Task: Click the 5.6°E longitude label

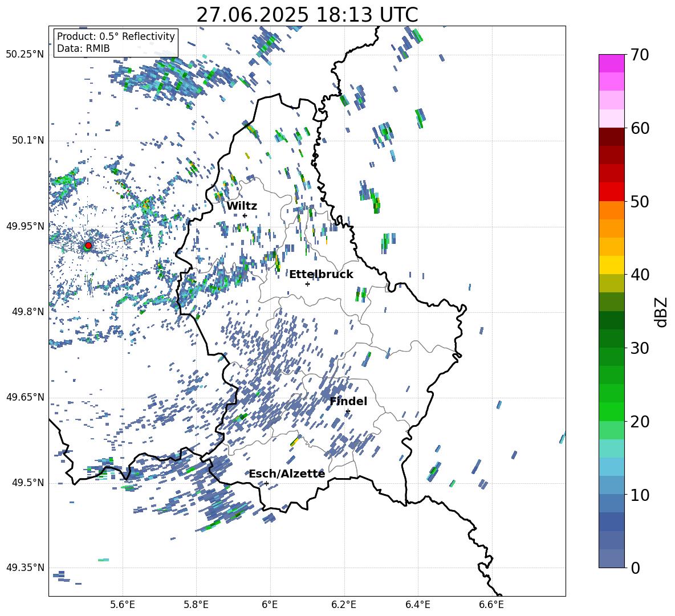Action: [123, 605]
